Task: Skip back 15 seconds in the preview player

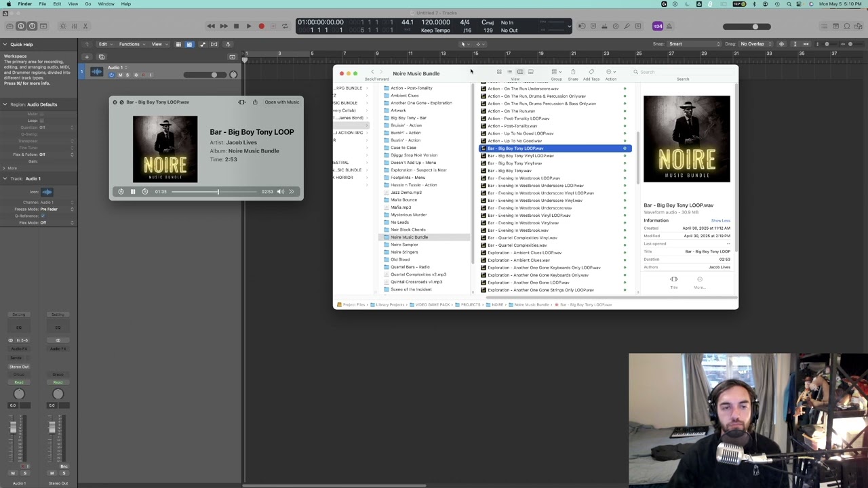Action: tap(121, 192)
